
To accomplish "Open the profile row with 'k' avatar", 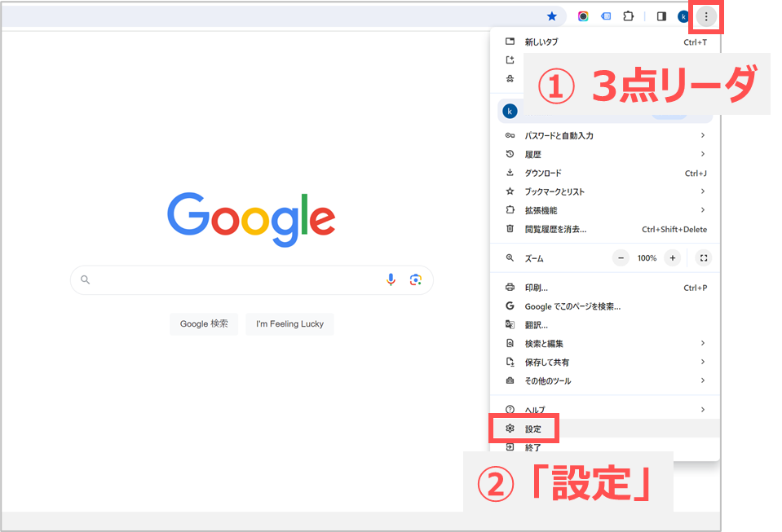I will point(605,112).
